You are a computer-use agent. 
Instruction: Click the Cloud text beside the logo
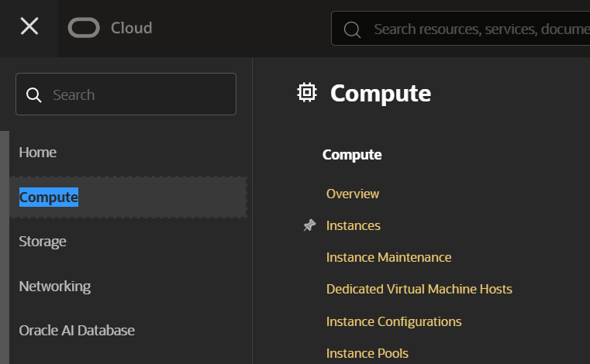click(x=131, y=28)
